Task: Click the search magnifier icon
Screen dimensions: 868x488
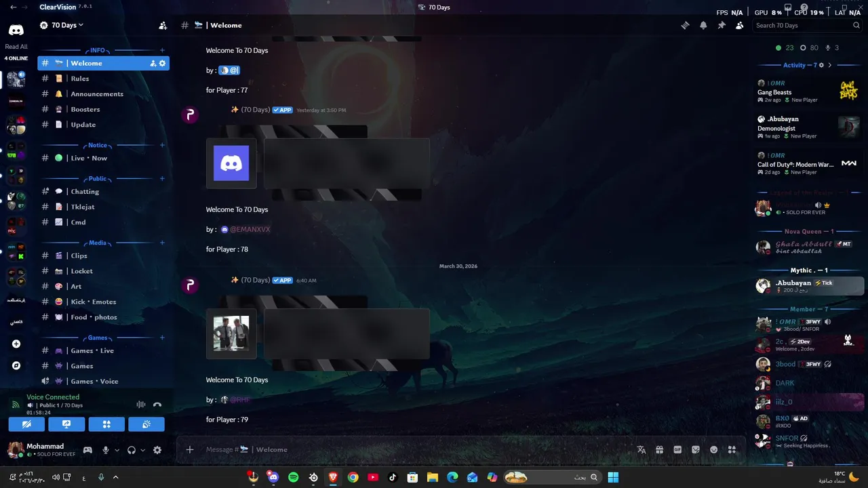Action: pos(856,25)
